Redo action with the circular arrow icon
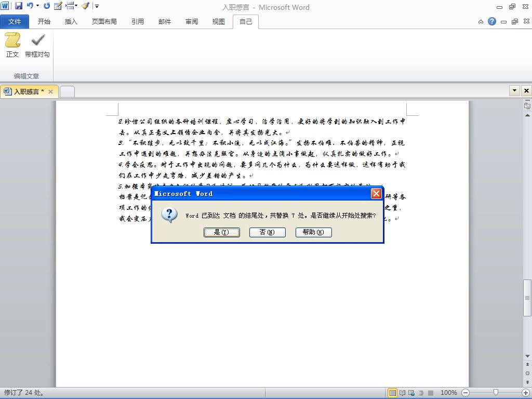The image size is (532, 399). click(x=47, y=5)
